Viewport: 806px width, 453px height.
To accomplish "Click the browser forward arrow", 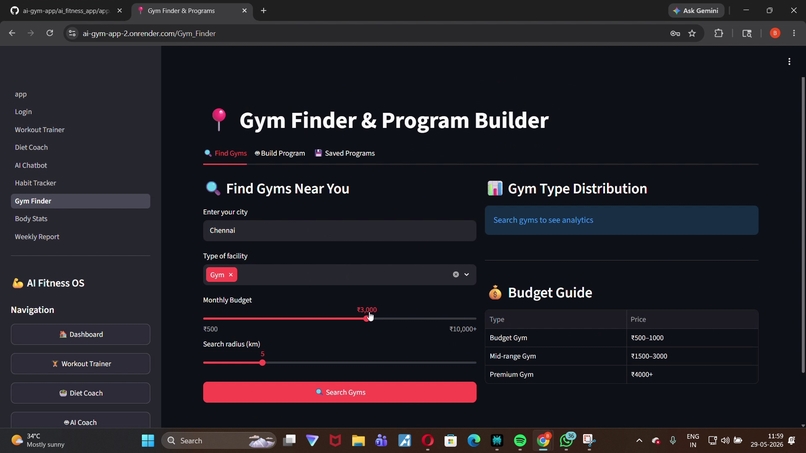I will pyautogui.click(x=30, y=33).
